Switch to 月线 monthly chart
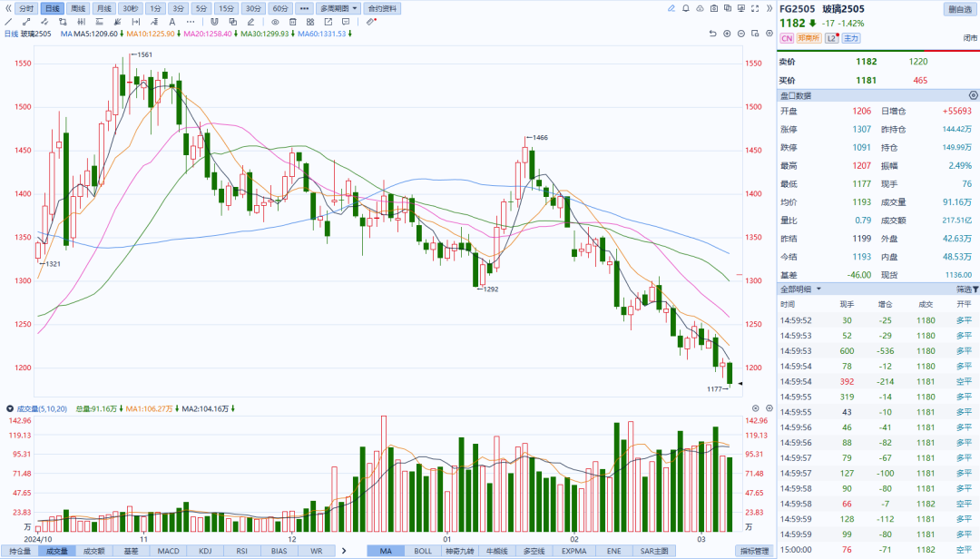 [103, 9]
